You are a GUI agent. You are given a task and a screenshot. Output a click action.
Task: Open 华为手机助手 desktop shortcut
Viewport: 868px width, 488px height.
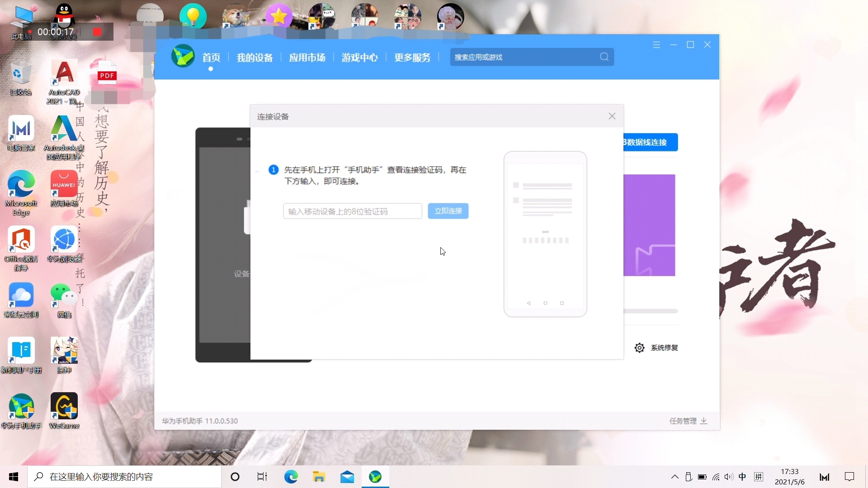click(x=21, y=411)
